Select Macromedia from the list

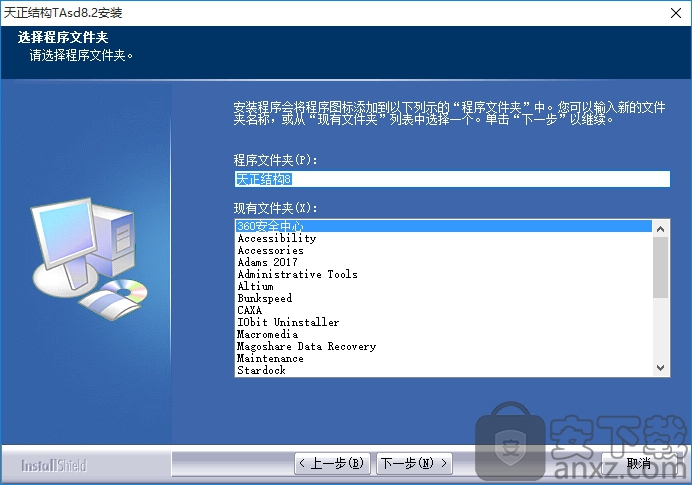pyautogui.click(x=443, y=334)
